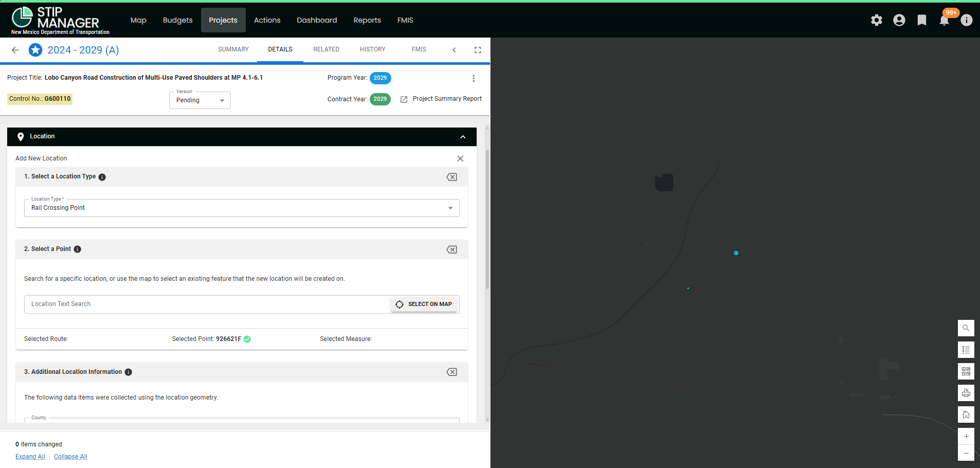Click the Project Summary Report external link icon
Screen dimensions: 980x468
click(404, 99)
